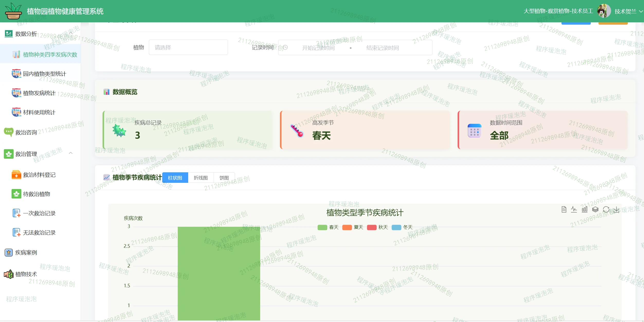Click the 开始记录时间 date field
This screenshot has height=322, width=644.
pos(318,48)
